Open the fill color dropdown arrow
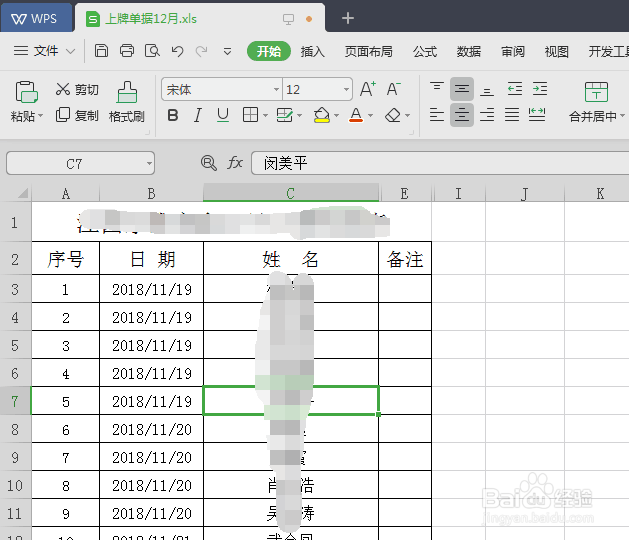Image resolution: width=629 pixels, height=540 pixels. 336,116
